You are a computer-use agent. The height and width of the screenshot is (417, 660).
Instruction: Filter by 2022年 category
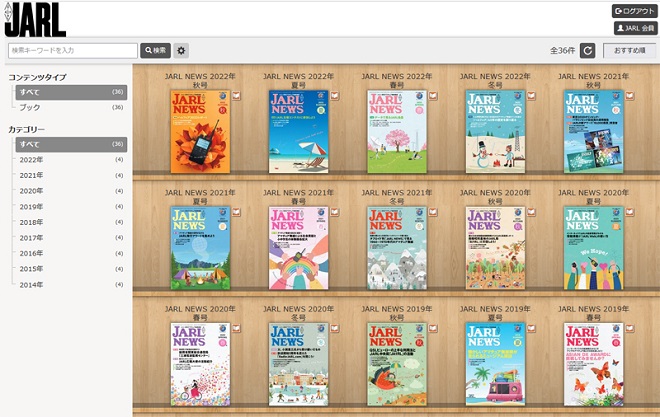[x=71, y=160]
